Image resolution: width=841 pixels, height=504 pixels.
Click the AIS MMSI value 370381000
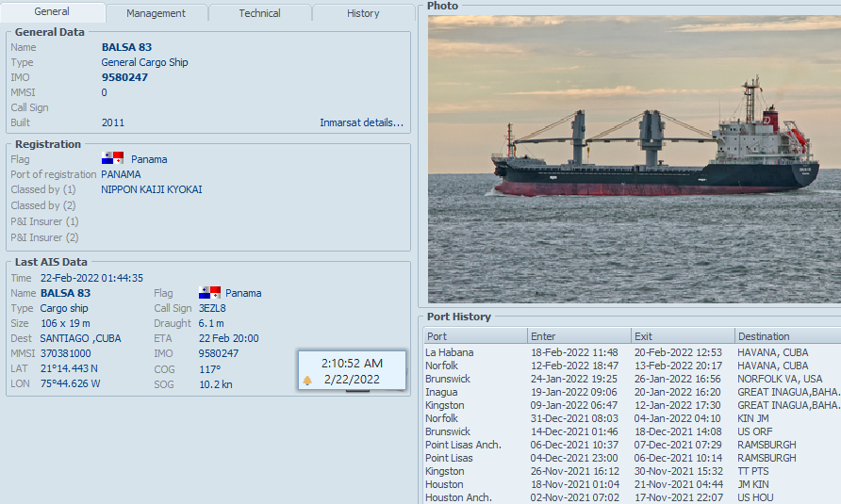(x=65, y=353)
